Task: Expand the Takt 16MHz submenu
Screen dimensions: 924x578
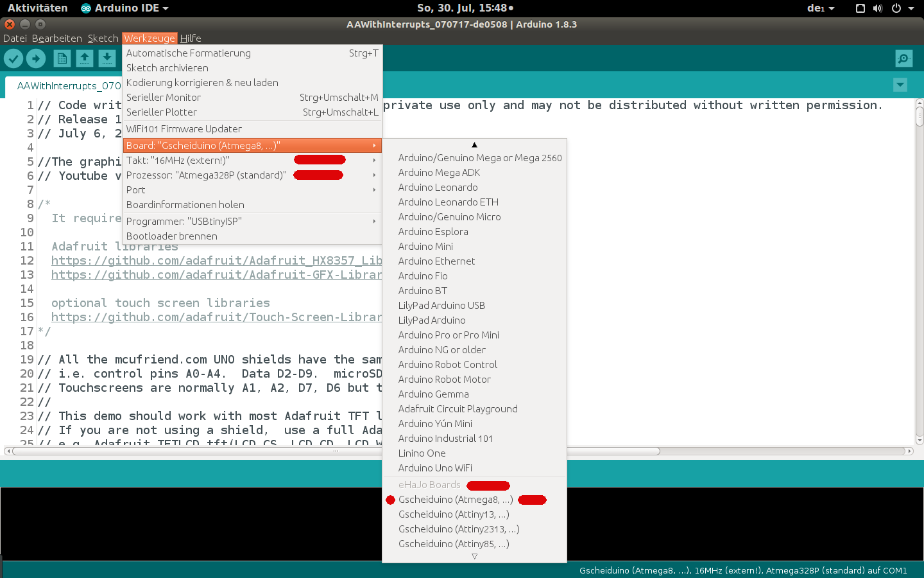Action: coord(252,161)
